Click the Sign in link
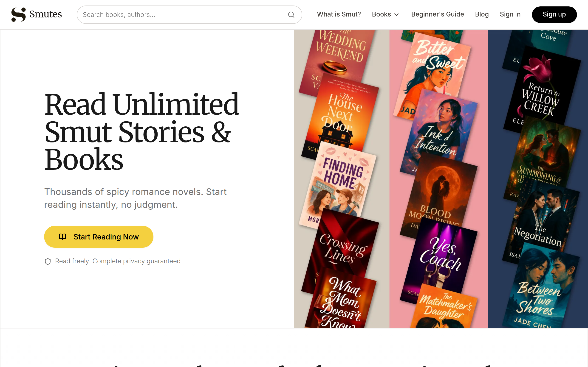This screenshot has height=367, width=588. [x=510, y=14]
